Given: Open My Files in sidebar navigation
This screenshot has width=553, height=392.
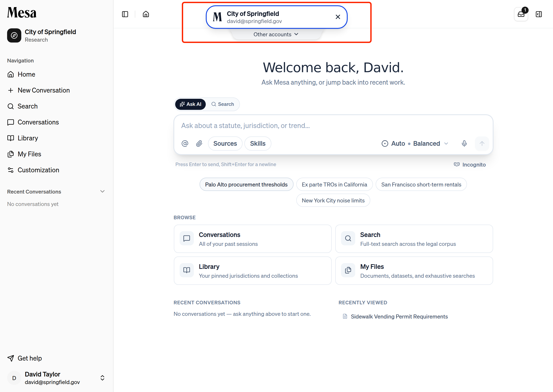Looking at the screenshot, I should coord(57,154).
